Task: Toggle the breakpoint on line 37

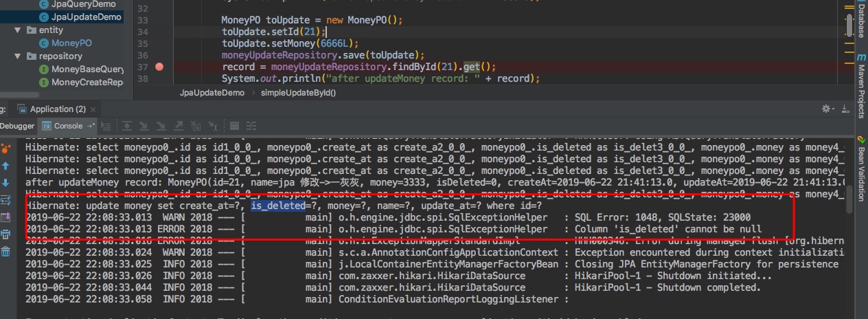Action: pyautogui.click(x=159, y=67)
